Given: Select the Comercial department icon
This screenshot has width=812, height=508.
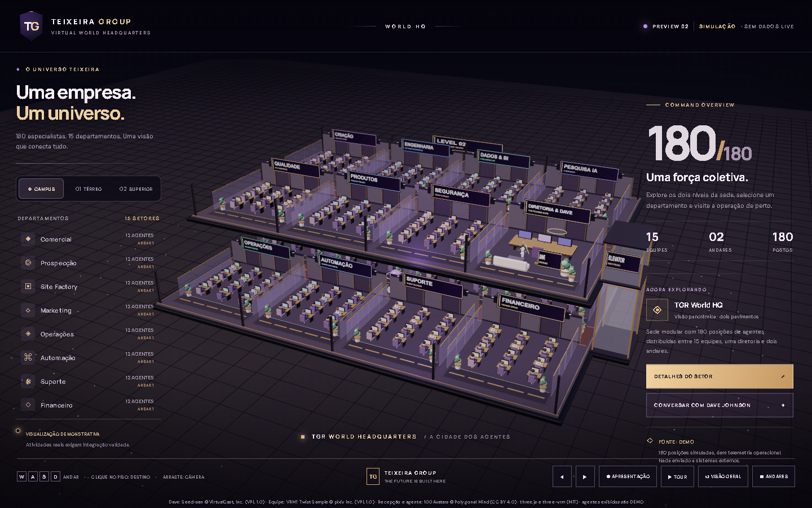Looking at the screenshot, I should point(28,239).
